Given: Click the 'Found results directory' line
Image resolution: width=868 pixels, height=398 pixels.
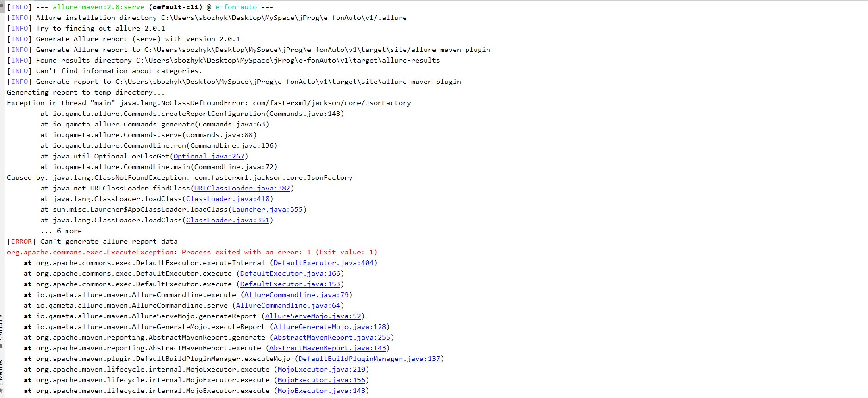Looking at the screenshot, I should pyautogui.click(x=224, y=60).
